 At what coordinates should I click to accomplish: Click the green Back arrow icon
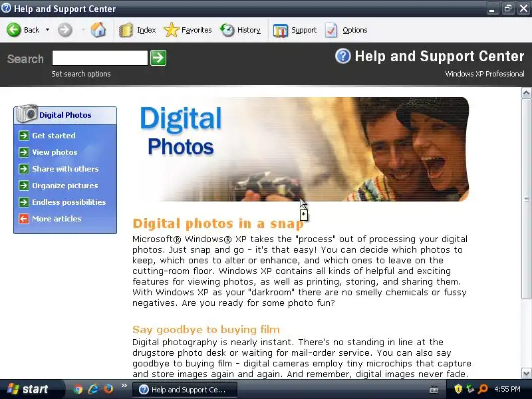point(14,30)
